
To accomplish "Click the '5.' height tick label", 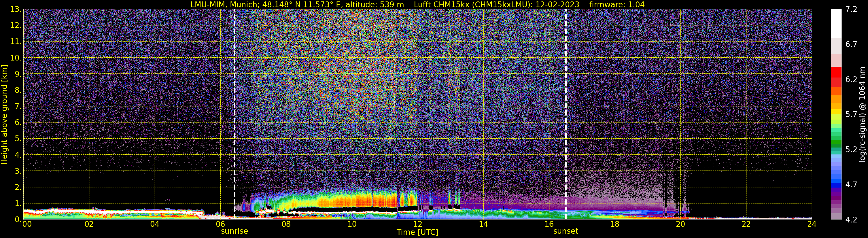I will pos(18,139).
